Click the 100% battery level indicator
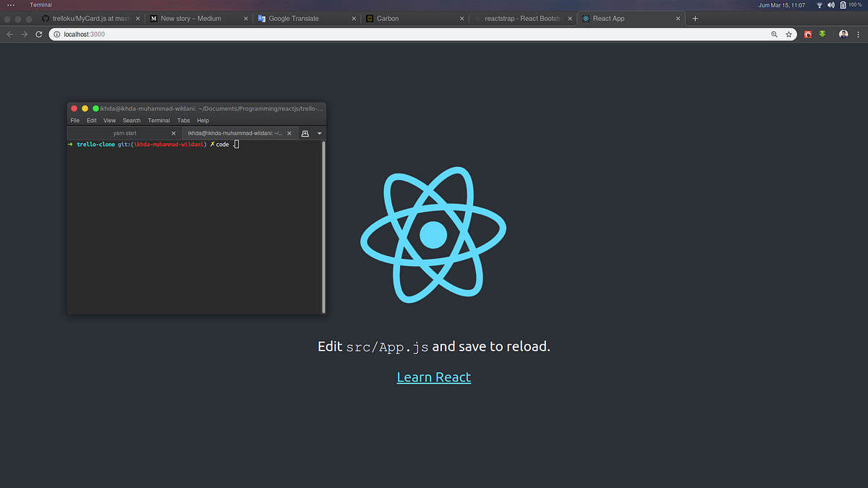 (854, 4)
